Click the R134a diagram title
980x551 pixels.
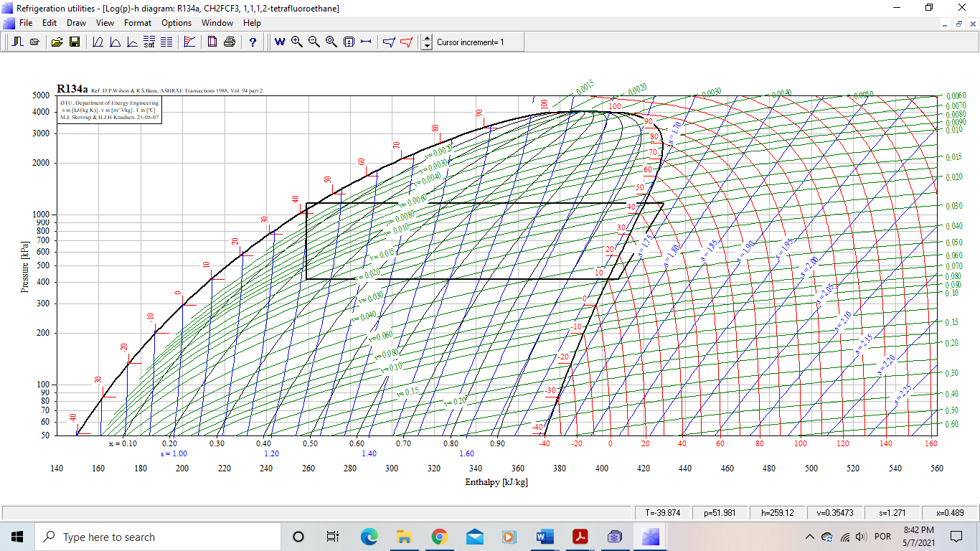(72, 90)
